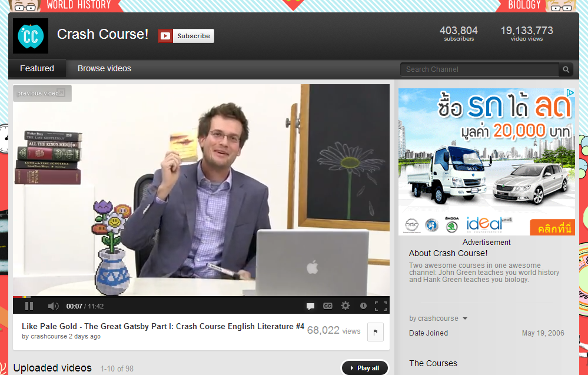Click the Thai truck and car advertisement
Image resolution: width=588 pixels, height=375 pixels.
point(486,162)
